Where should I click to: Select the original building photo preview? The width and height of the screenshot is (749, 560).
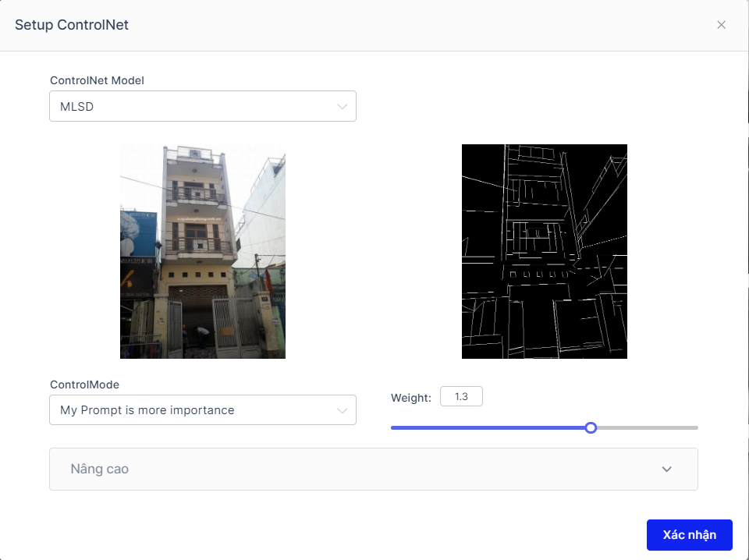click(x=202, y=251)
